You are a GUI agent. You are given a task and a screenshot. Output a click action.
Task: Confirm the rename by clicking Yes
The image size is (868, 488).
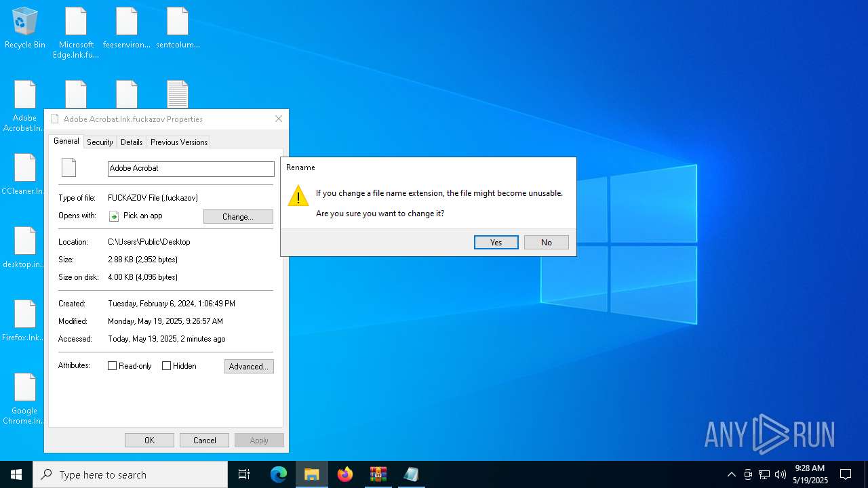click(x=496, y=243)
